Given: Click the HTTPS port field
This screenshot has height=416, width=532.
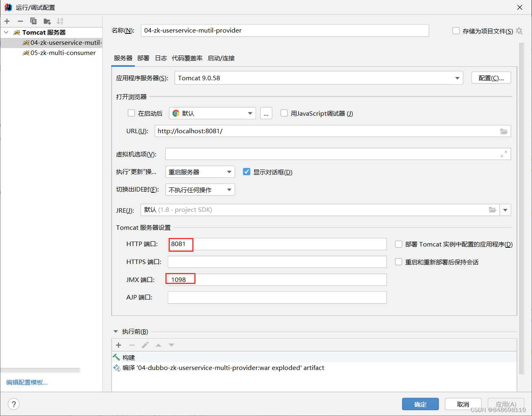Looking at the screenshot, I should [277, 262].
